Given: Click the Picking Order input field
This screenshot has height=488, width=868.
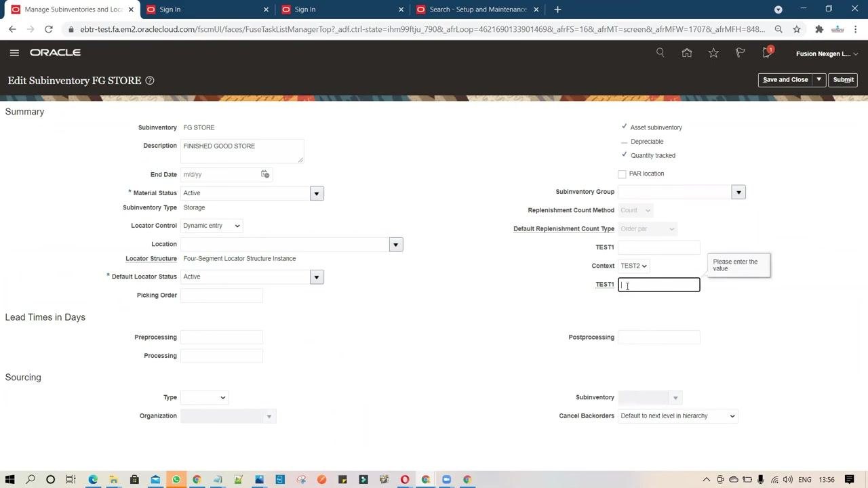Looking at the screenshot, I should tap(222, 296).
